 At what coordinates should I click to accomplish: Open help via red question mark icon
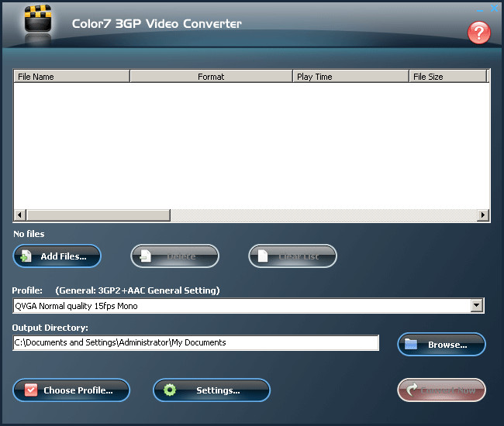pyautogui.click(x=478, y=33)
